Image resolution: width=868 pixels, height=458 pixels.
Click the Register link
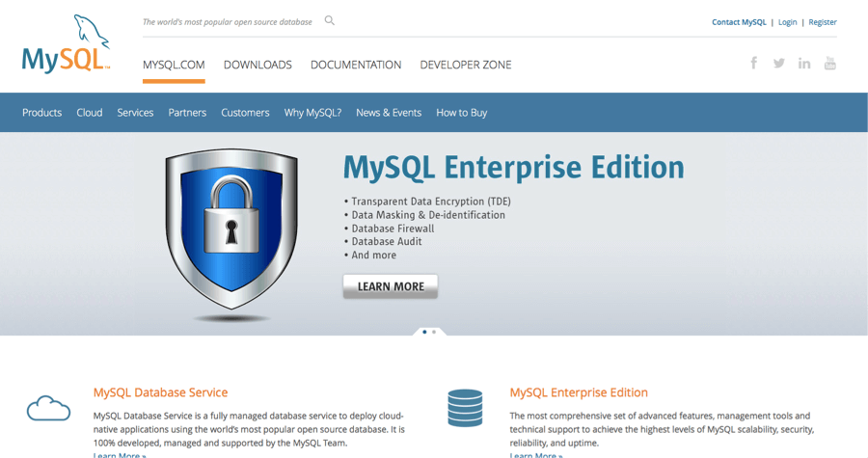[x=823, y=22]
